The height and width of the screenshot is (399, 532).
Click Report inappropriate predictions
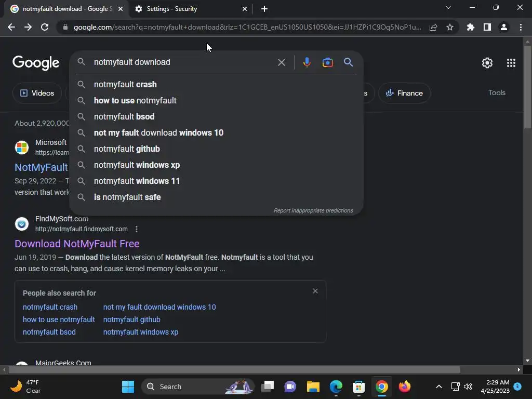313,211
